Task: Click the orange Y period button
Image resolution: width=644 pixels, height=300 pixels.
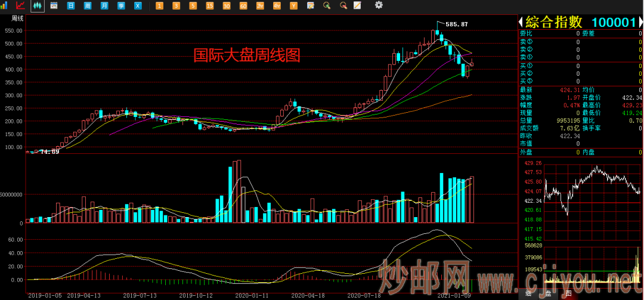Action: point(293,5)
